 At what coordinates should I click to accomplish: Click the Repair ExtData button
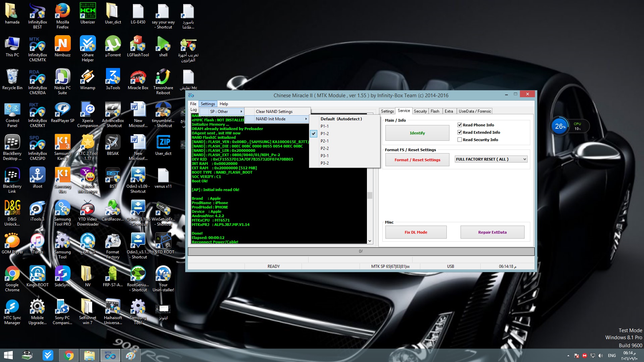492,232
